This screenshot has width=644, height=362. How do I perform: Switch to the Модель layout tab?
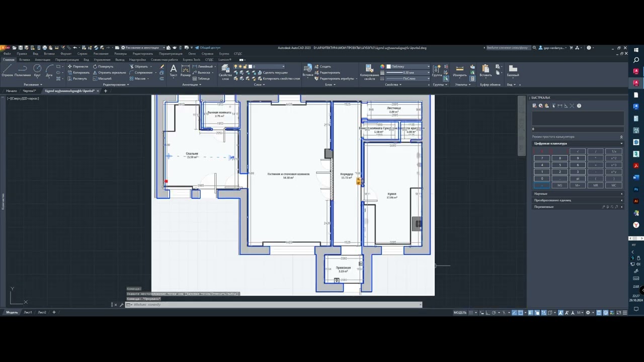[12, 312]
